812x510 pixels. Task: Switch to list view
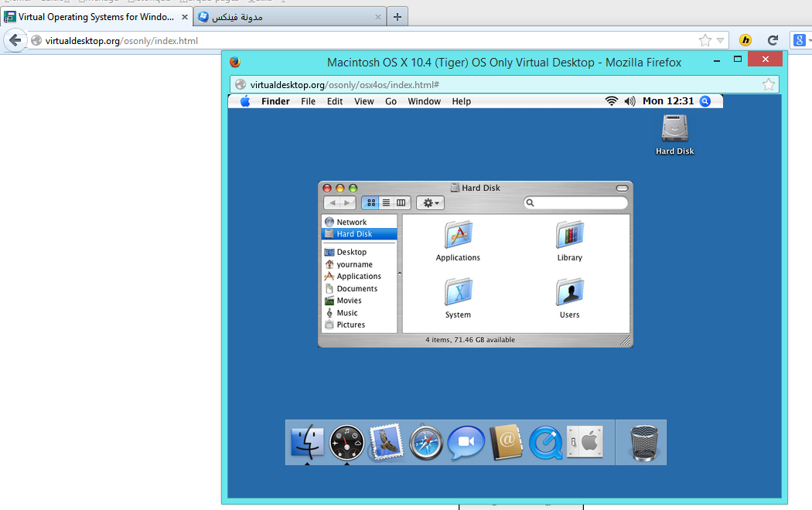coord(386,202)
